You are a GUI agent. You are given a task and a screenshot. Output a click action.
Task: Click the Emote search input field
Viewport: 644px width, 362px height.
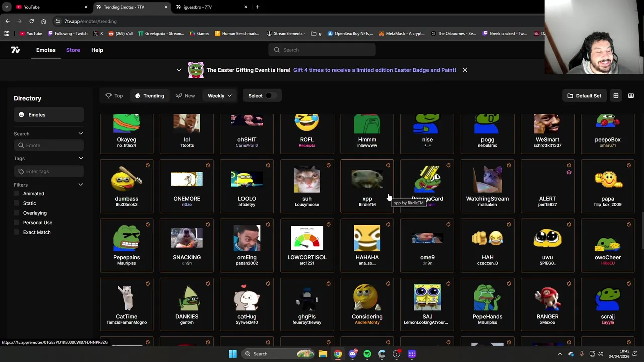(48, 145)
